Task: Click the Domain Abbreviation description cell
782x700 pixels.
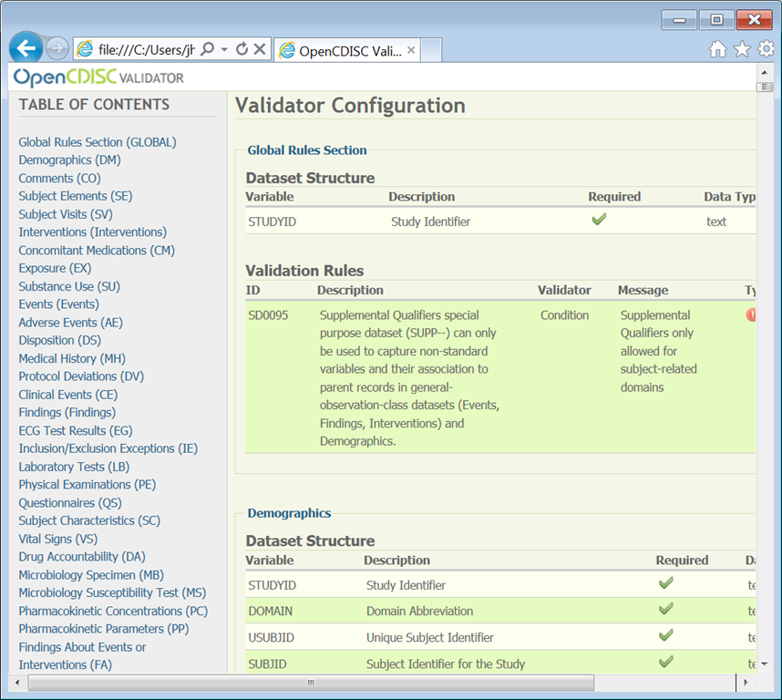Action: point(420,612)
